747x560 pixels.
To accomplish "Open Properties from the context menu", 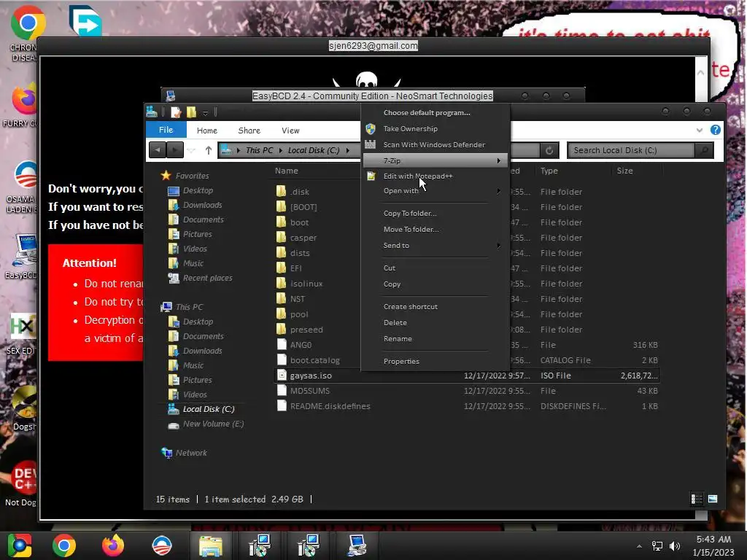I will (x=401, y=361).
